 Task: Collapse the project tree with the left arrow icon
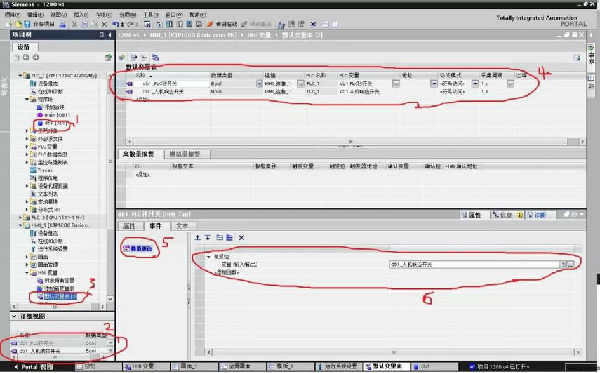110,35
